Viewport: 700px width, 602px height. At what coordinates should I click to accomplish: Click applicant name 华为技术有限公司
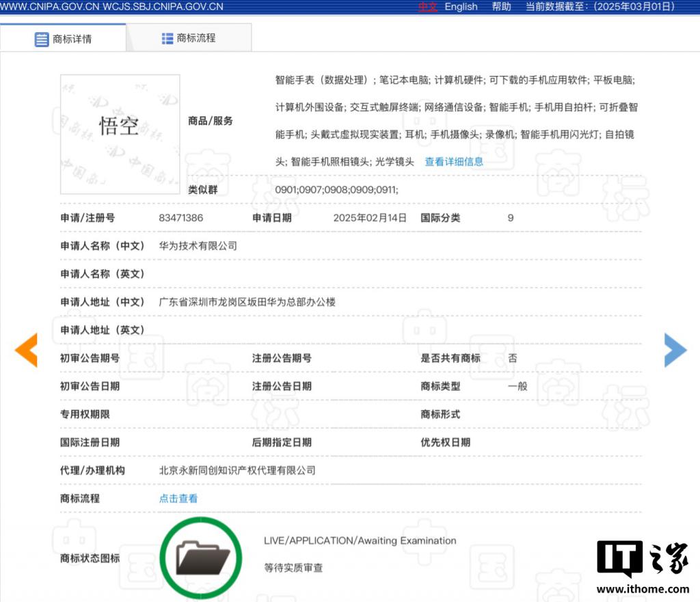pos(198,246)
